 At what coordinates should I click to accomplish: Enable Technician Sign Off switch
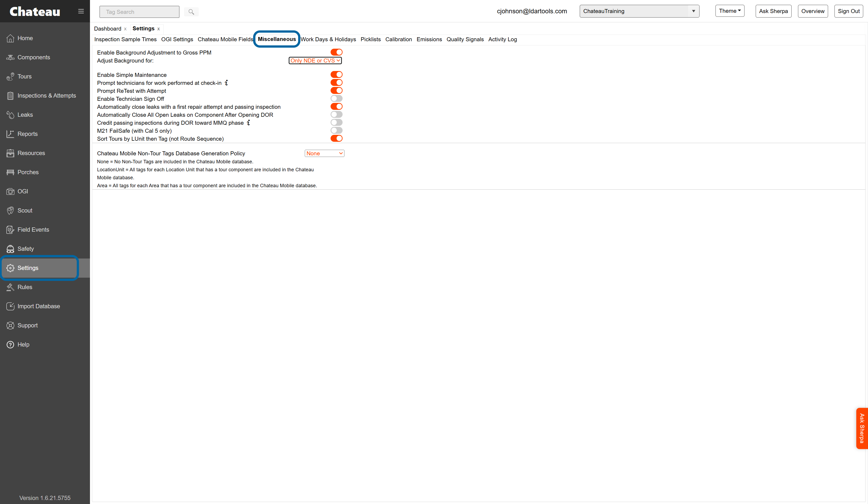[x=336, y=98]
